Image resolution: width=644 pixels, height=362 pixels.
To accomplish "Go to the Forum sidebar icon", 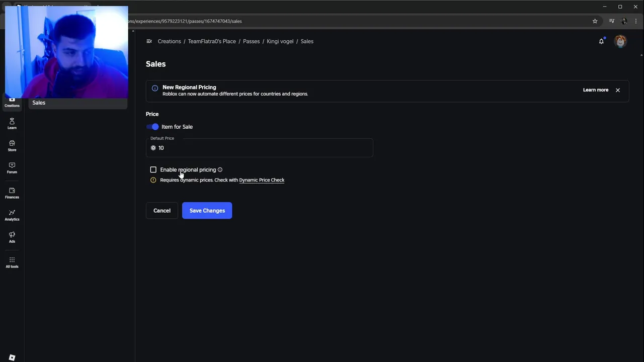I will point(12,167).
